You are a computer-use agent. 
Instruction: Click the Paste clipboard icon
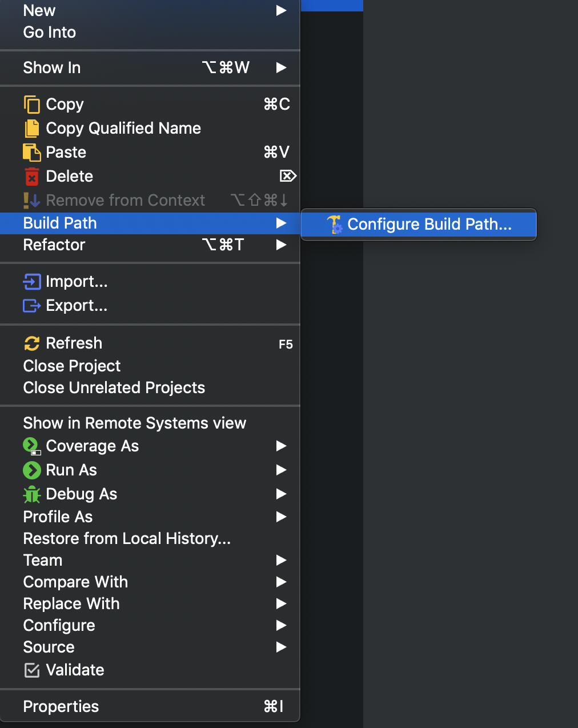point(32,153)
